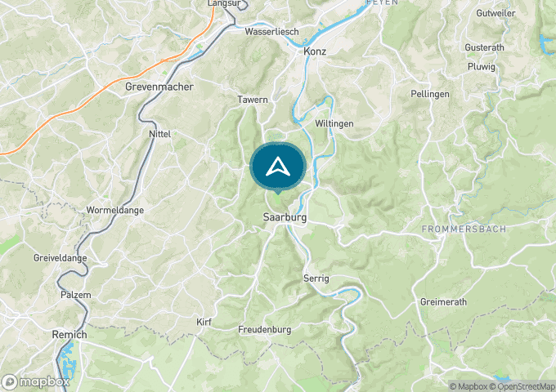Screen dimensions: 556x392
Task: Select the FROMMERSBACH area label
Action: click(464, 229)
